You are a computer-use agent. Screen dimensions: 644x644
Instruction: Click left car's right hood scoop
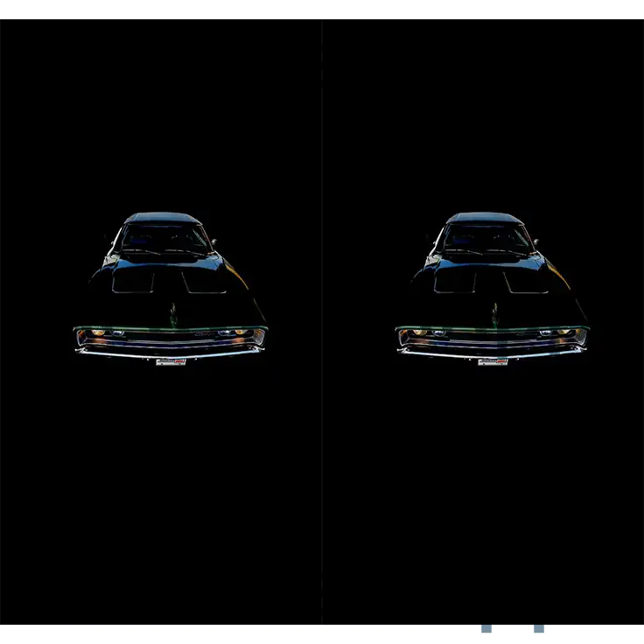coord(205,282)
